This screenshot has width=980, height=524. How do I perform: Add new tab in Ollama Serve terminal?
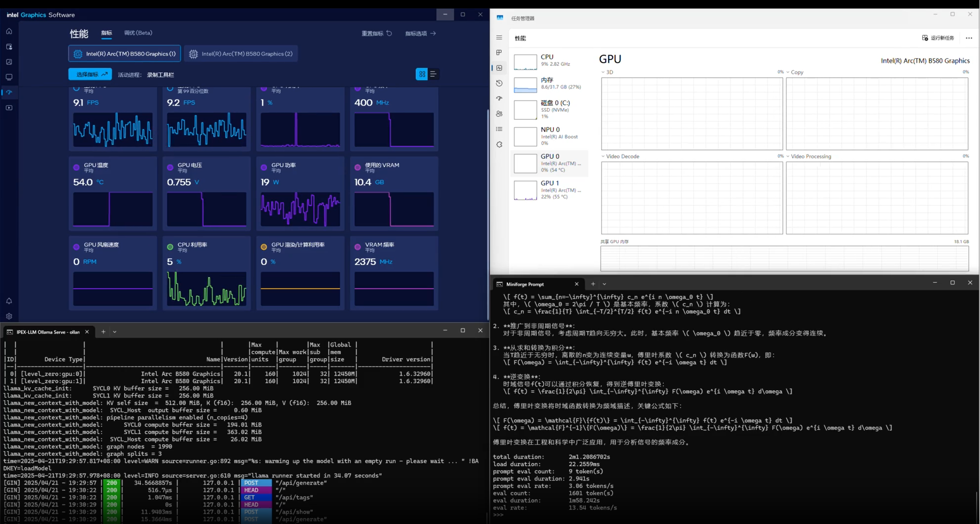[103, 331]
